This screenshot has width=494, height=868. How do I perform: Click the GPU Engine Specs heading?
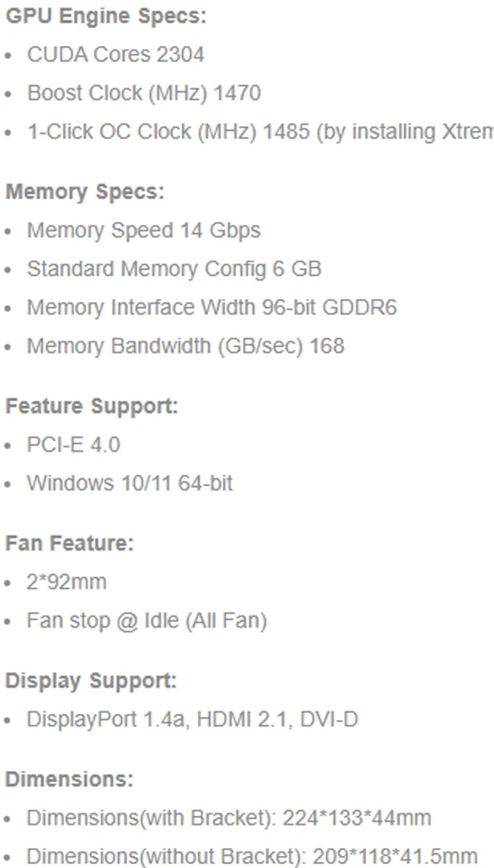106,16
